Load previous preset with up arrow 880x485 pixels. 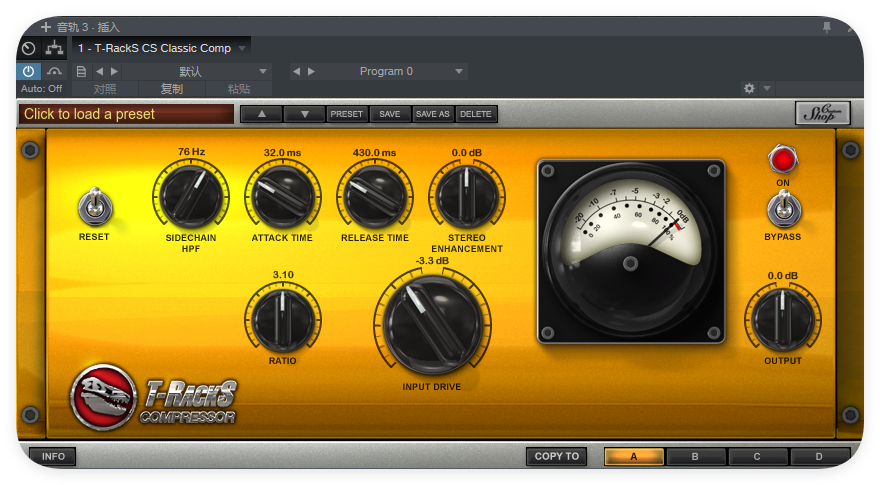[x=262, y=114]
